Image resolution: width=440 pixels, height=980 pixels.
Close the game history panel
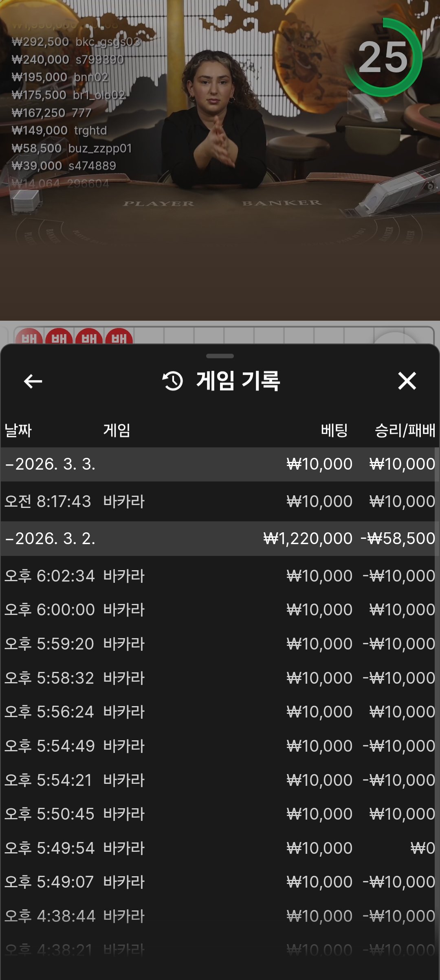[407, 381]
